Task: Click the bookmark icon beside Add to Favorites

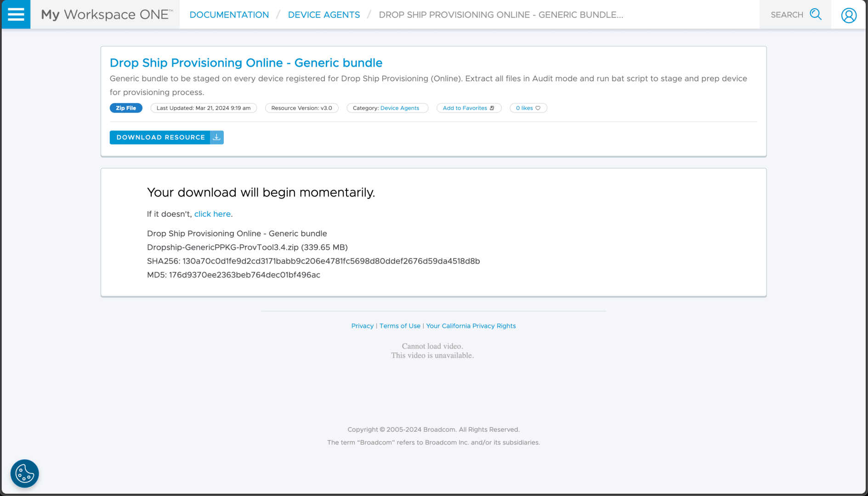Action: (x=492, y=108)
